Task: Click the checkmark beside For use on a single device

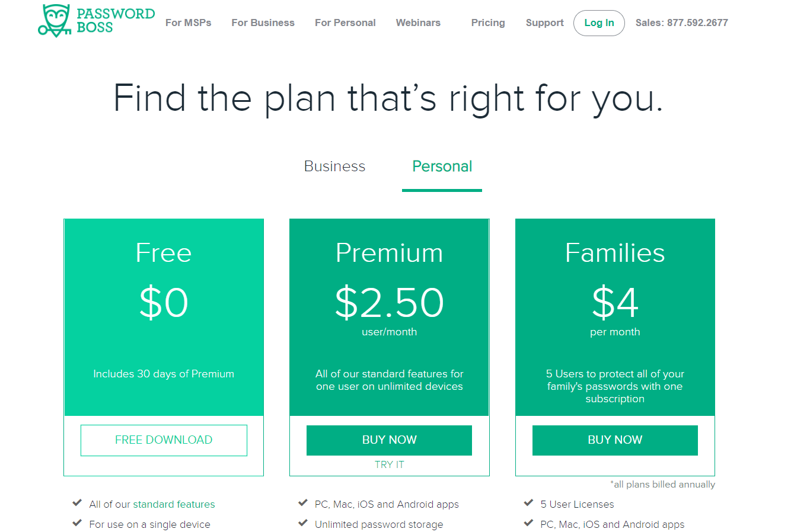Action: [x=77, y=524]
